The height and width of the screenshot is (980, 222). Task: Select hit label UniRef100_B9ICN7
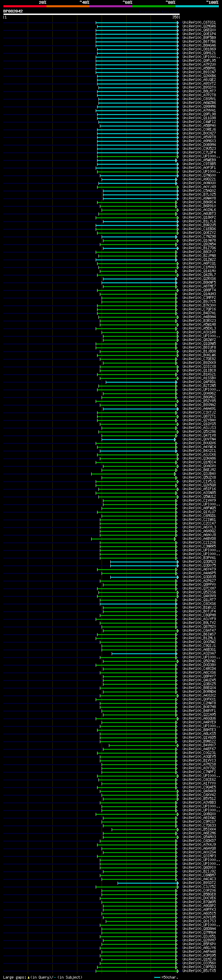pos(199,72)
